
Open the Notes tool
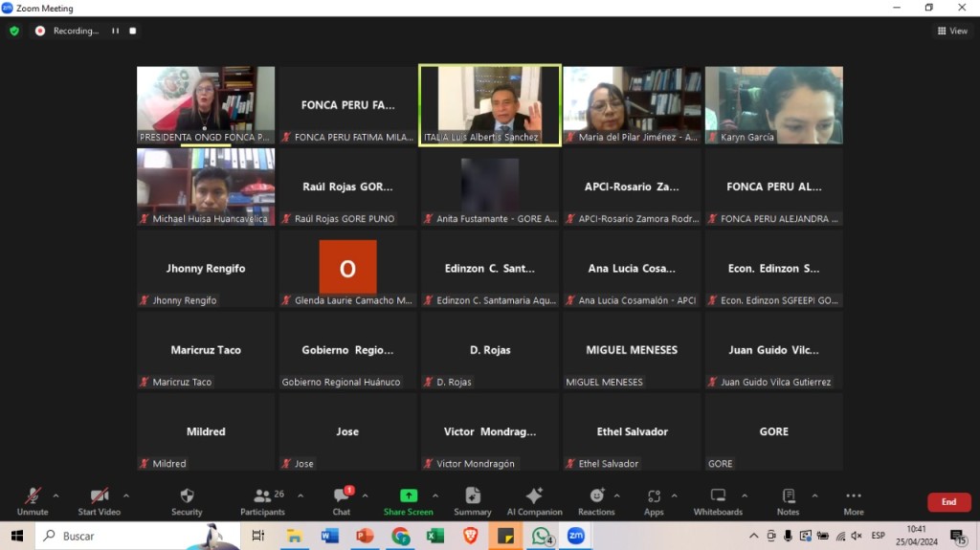[x=788, y=500]
